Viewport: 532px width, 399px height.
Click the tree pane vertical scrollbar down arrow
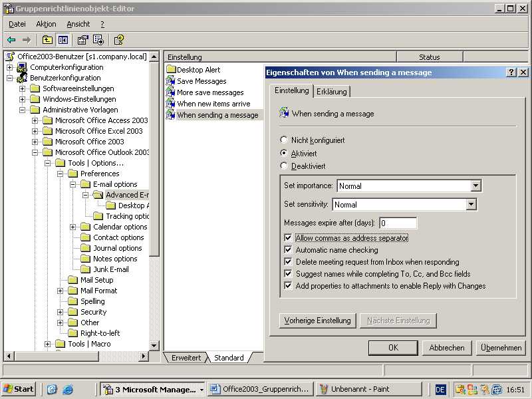(154, 346)
